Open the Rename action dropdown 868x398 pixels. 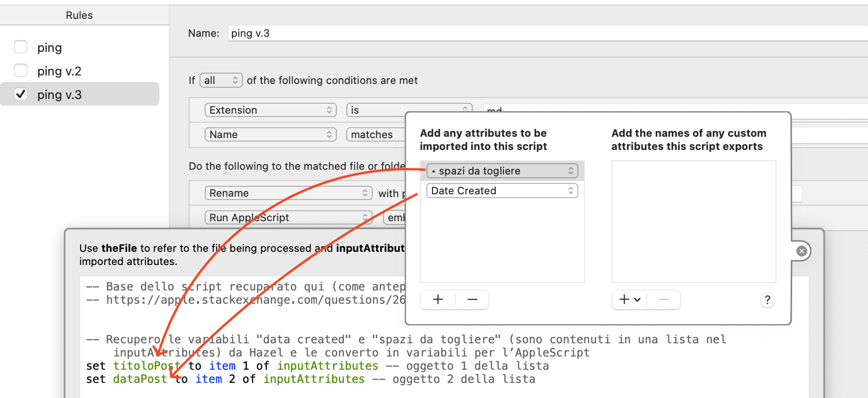(x=288, y=193)
